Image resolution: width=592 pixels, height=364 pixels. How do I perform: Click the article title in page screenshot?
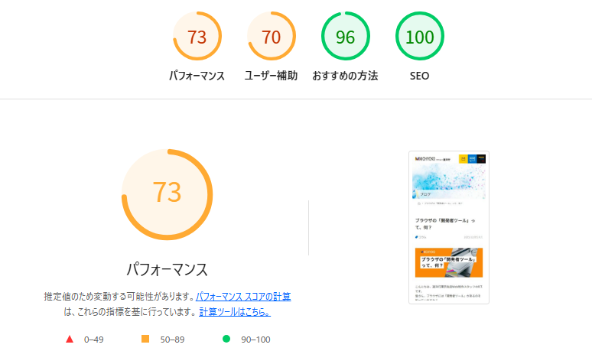click(x=447, y=223)
